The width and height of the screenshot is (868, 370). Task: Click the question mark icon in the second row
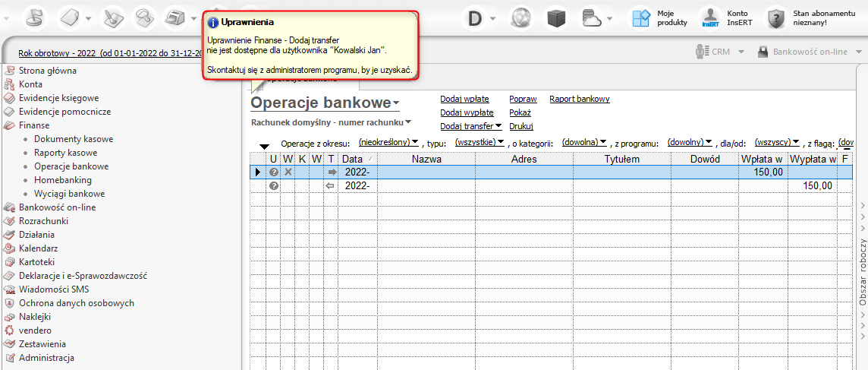tap(273, 186)
